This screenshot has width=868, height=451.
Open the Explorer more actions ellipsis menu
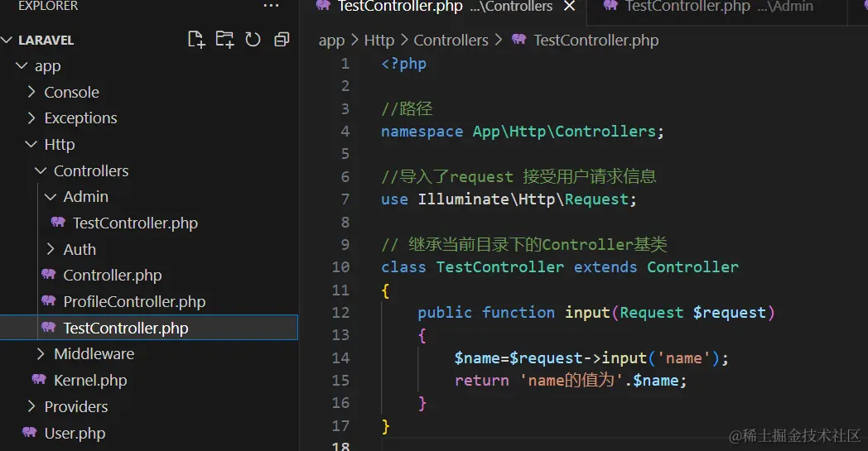click(271, 6)
